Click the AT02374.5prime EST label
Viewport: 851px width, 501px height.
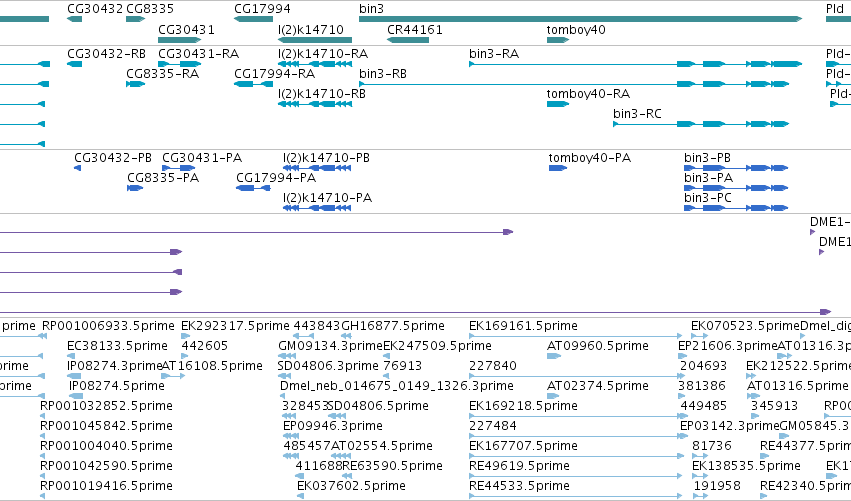(598, 386)
